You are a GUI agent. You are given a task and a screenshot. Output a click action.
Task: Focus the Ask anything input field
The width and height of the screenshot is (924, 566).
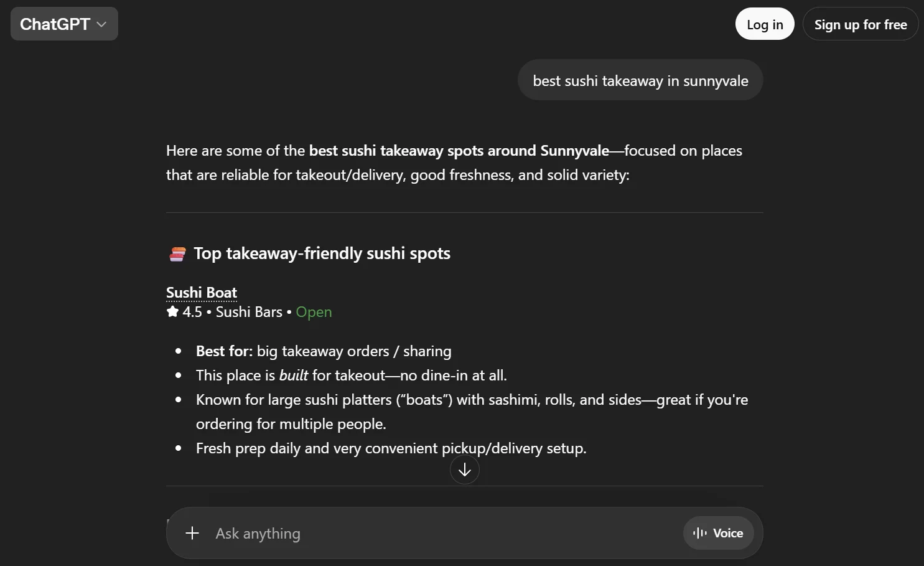tap(436, 534)
